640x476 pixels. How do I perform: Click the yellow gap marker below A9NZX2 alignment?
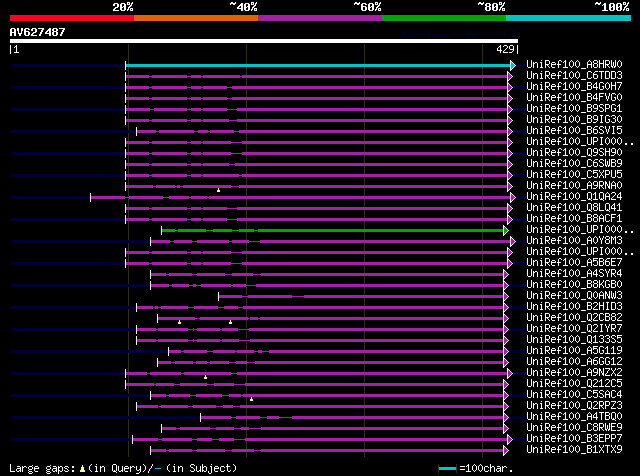click(x=205, y=377)
